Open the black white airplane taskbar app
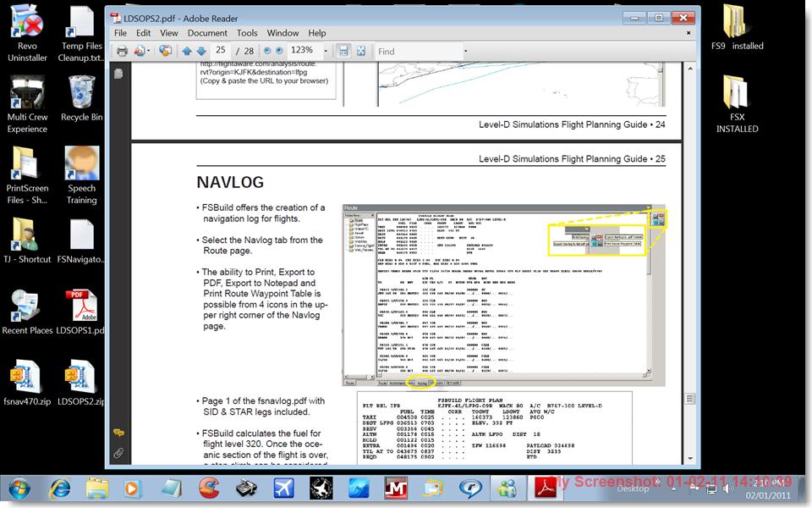This screenshot has height=508, width=812. 321,489
